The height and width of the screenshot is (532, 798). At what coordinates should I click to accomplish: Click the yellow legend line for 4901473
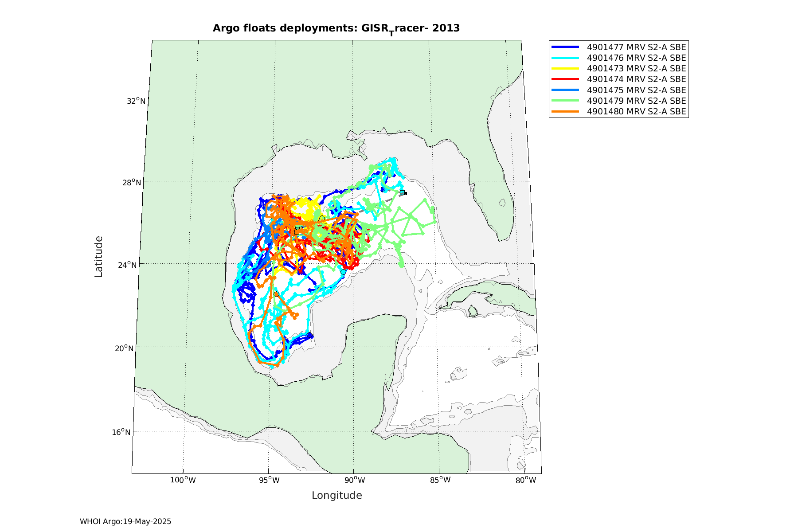coord(565,69)
